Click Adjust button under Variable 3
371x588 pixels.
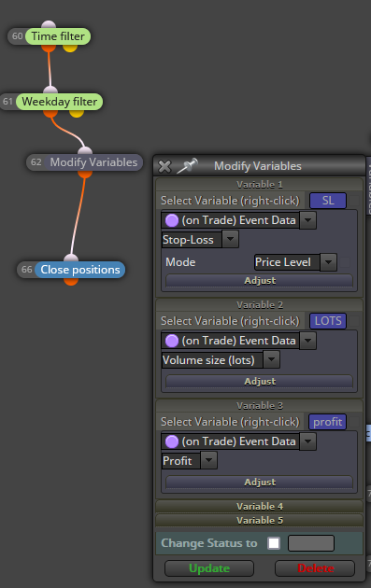click(x=260, y=483)
